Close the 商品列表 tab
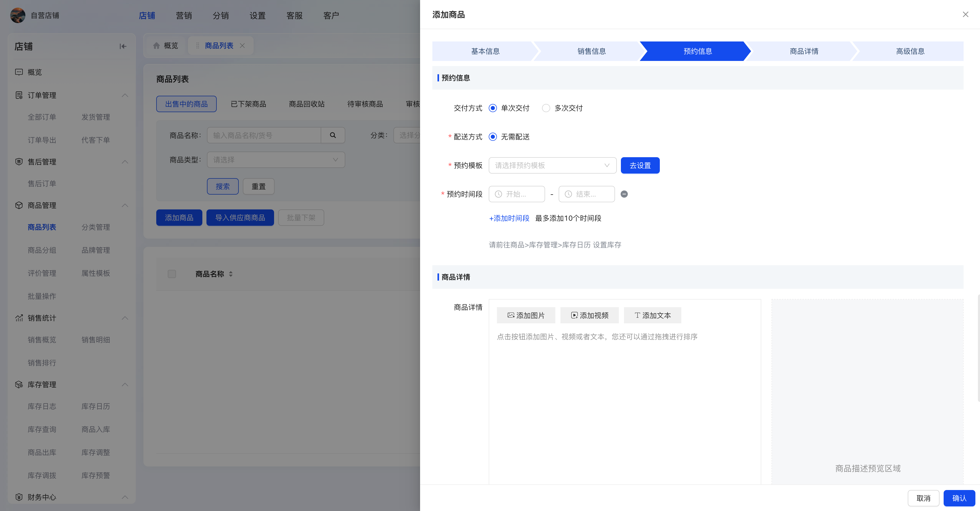Screen dimensions: 980x511 (x=242, y=46)
